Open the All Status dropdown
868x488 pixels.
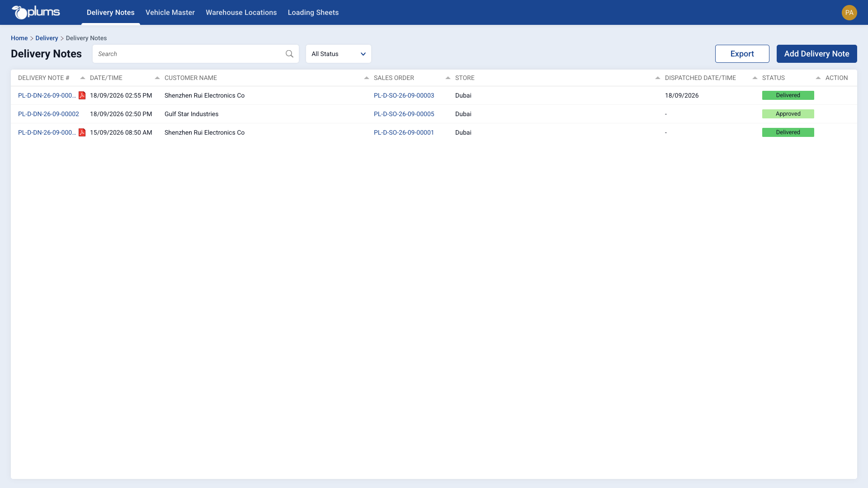pyautogui.click(x=338, y=54)
